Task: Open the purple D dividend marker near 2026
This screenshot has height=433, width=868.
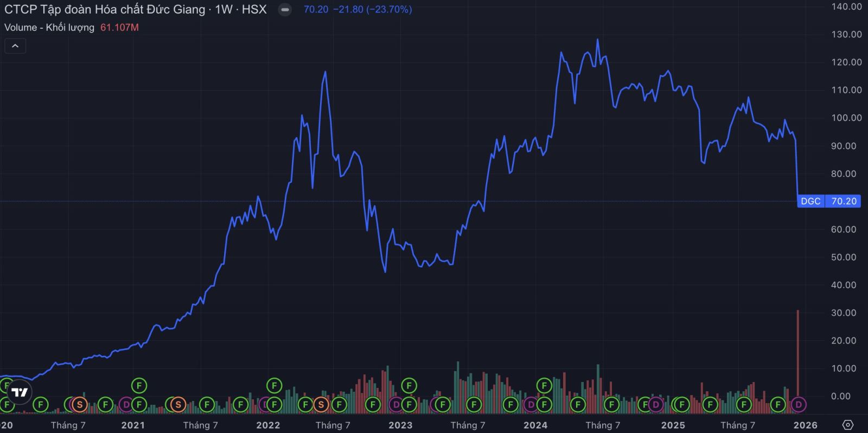Action: [x=799, y=404]
